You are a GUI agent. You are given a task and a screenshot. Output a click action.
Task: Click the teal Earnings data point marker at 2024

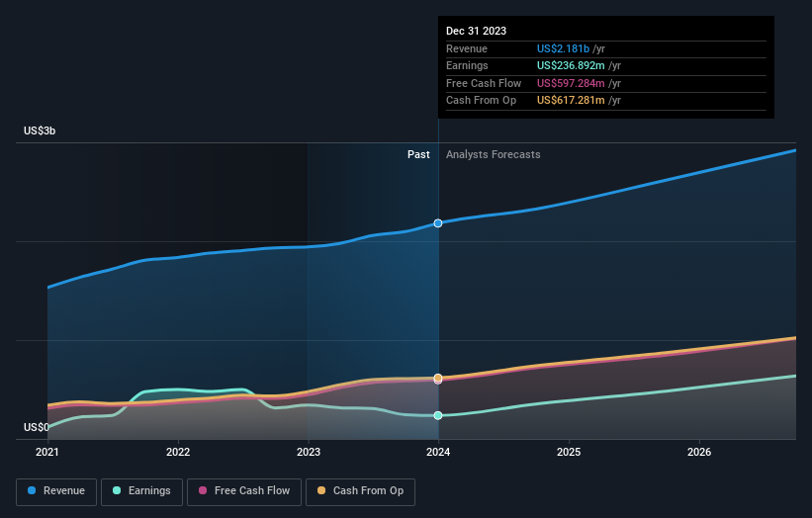(438, 415)
